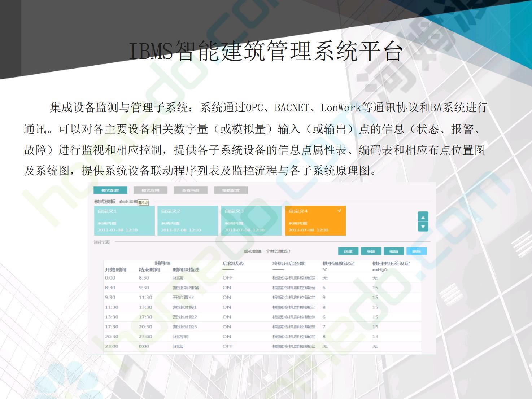Click the slide title IBMS智能建筑管理系统平台
Image resolution: width=532 pixels, height=399 pixels.
[266, 52]
